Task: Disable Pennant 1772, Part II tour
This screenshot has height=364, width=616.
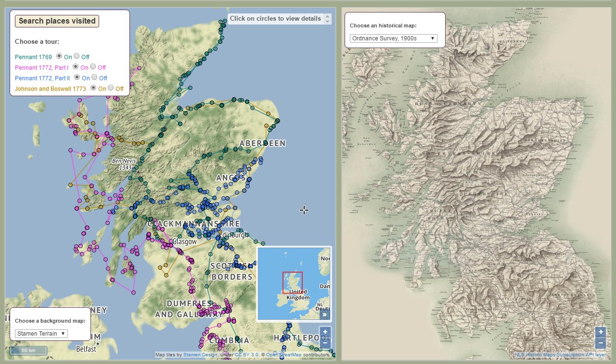Action: (94, 77)
